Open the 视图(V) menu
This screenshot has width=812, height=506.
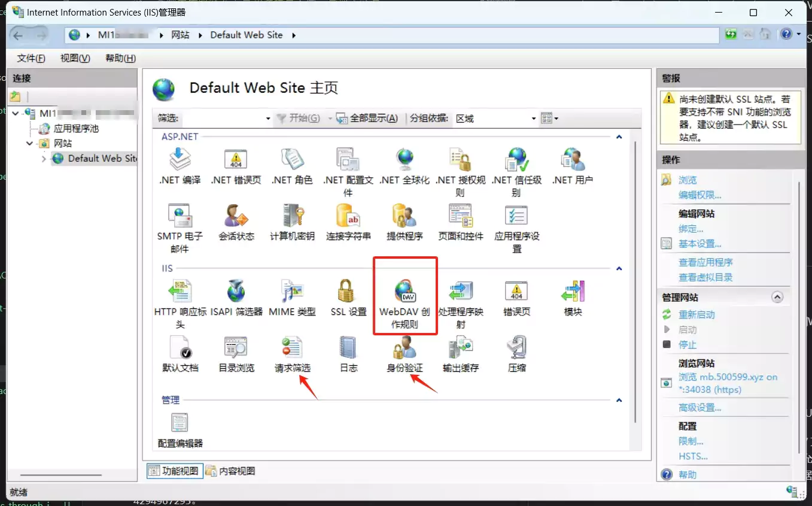[x=75, y=58]
